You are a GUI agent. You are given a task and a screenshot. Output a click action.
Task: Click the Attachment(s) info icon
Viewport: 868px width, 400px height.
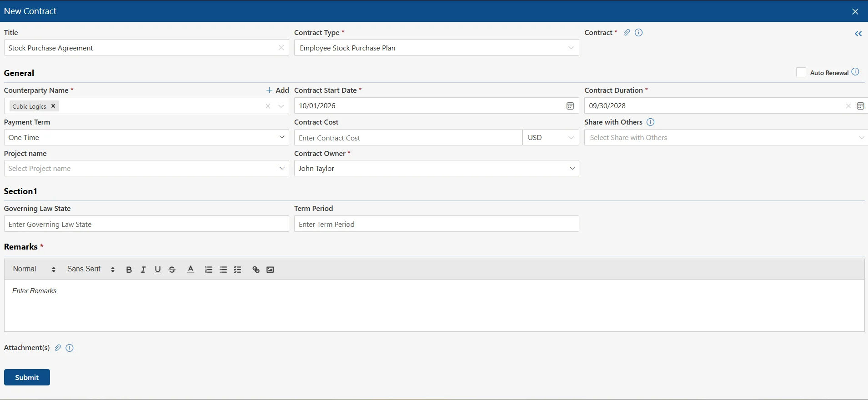[70, 348]
